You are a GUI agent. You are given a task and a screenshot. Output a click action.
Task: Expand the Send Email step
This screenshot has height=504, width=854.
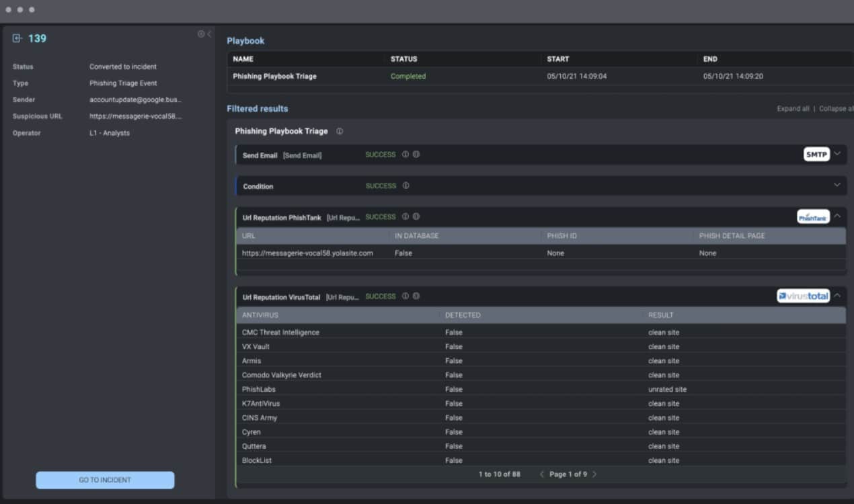tap(837, 154)
